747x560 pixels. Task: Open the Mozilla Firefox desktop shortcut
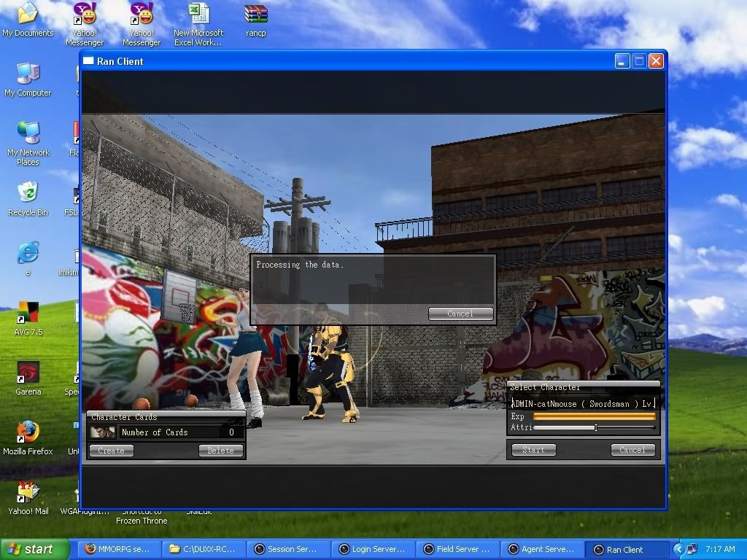pos(28,432)
